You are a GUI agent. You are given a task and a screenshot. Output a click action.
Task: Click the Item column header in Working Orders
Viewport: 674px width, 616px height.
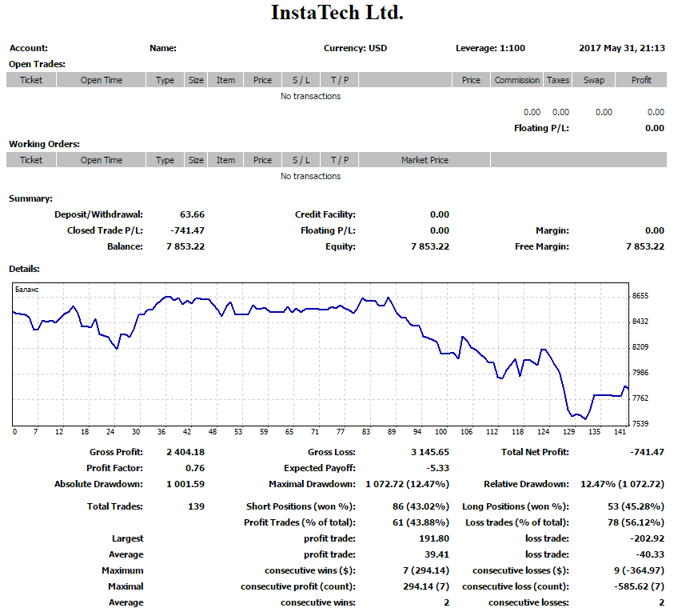pyautogui.click(x=225, y=160)
